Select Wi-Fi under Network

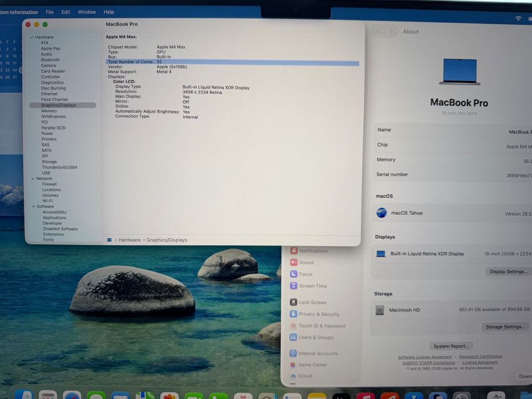coord(47,201)
